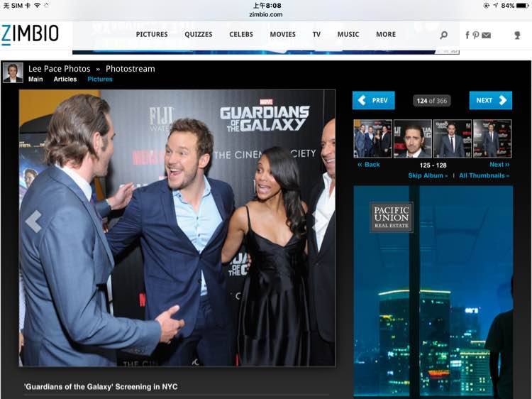Click the '125 - 128' range text
This screenshot has height=399, width=532.
point(433,165)
